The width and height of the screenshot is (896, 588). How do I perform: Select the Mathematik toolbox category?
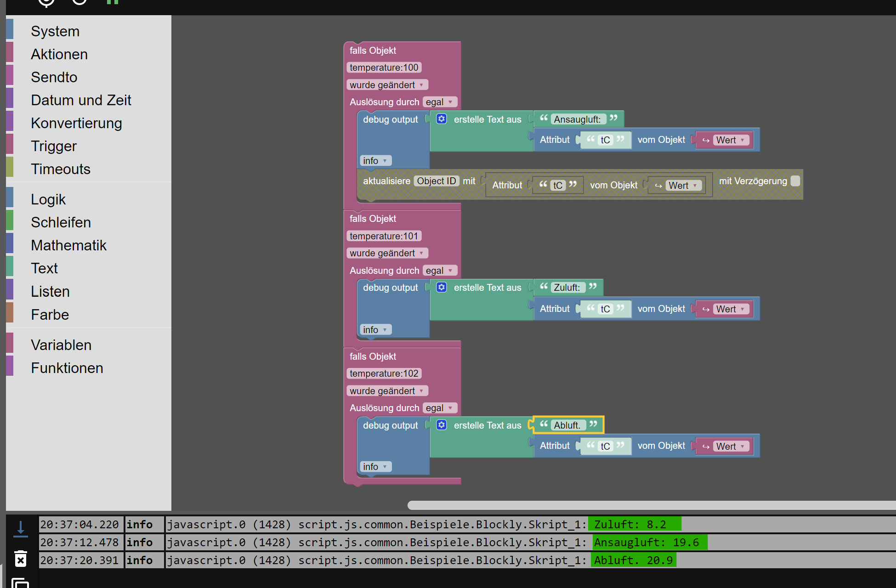[x=68, y=245]
